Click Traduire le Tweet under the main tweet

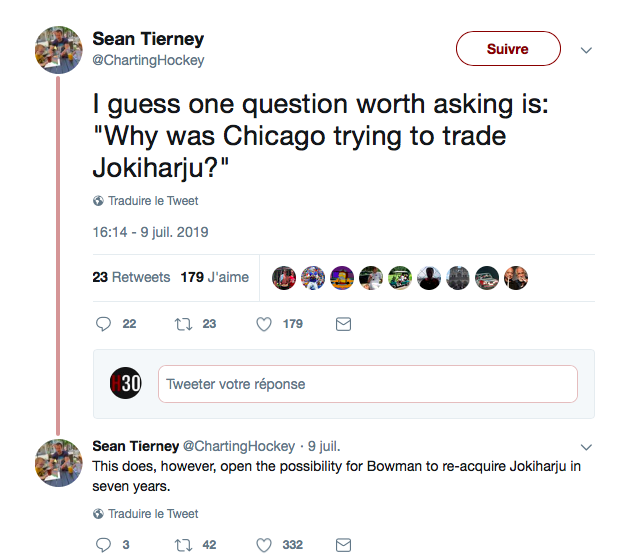[152, 200]
